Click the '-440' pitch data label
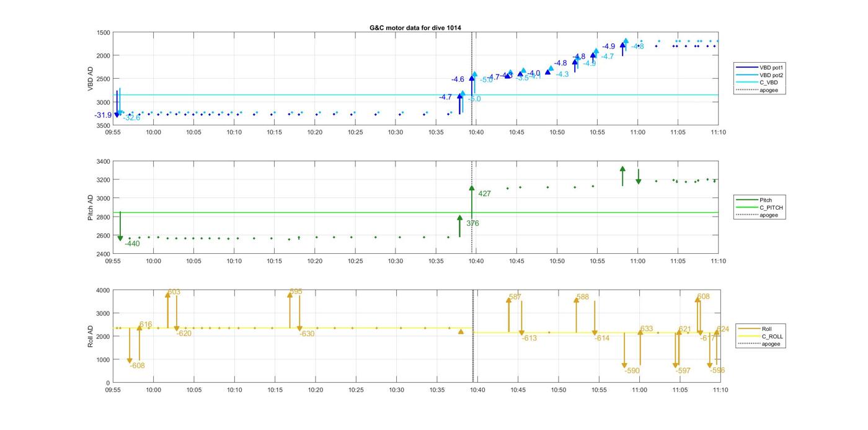 click(132, 244)
